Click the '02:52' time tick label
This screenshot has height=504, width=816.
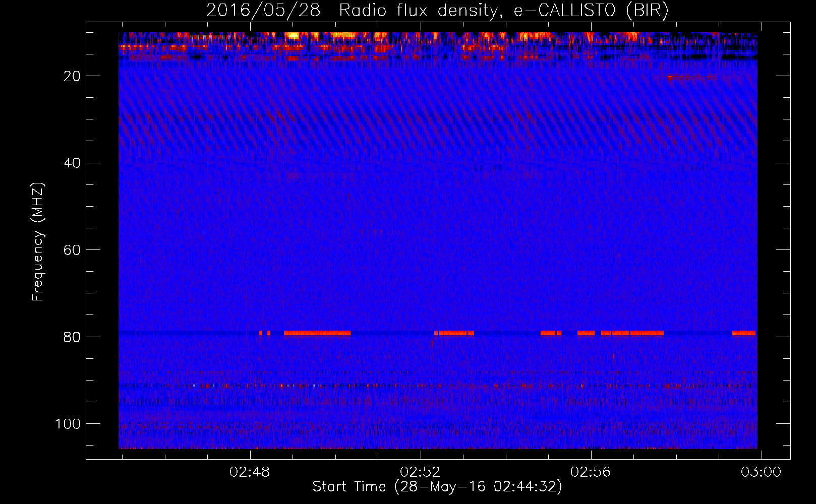(x=420, y=472)
